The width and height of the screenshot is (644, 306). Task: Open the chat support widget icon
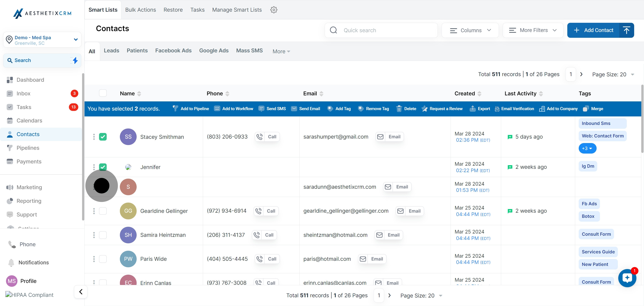(x=627, y=278)
